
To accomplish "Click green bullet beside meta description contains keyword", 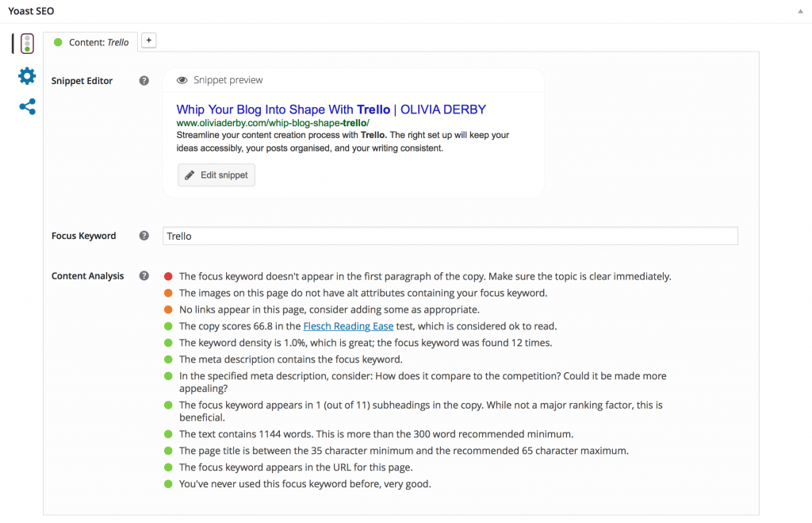I will tap(168, 360).
